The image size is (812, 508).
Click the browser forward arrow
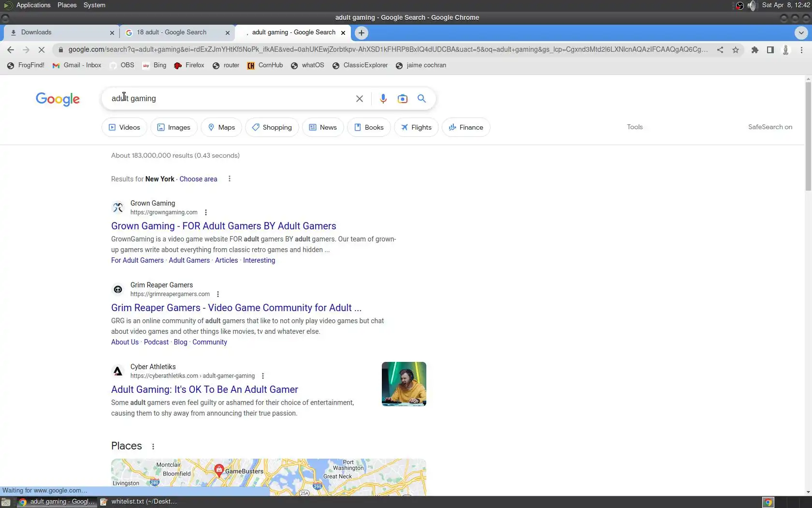[x=26, y=50]
